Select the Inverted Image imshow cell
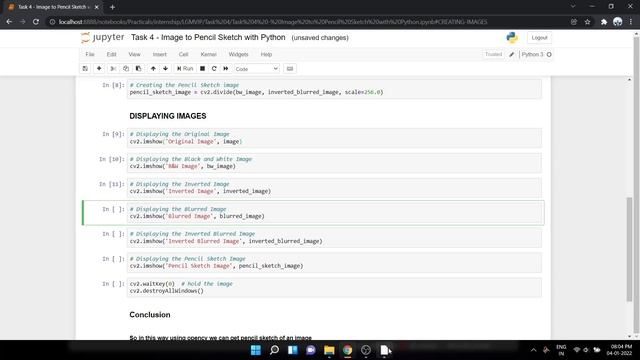Image resolution: width=640 pixels, height=360 pixels. point(334,188)
